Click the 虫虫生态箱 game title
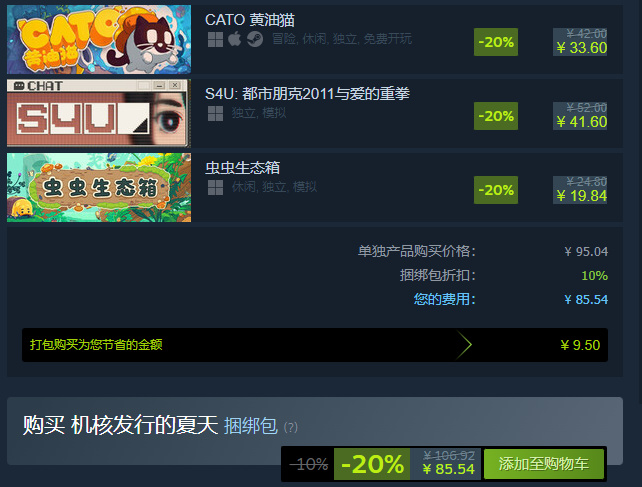Image resolution: width=642 pixels, height=487 pixels. pos(242,168)
